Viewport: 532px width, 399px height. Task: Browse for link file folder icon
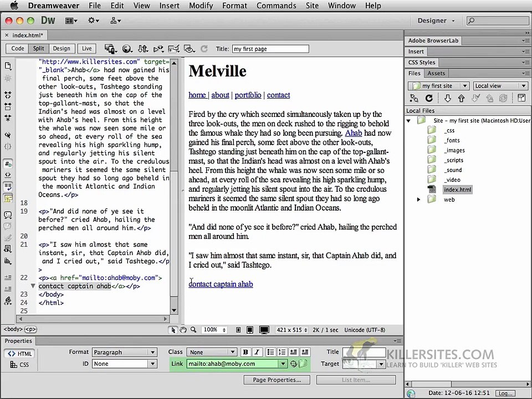[303, 364]
